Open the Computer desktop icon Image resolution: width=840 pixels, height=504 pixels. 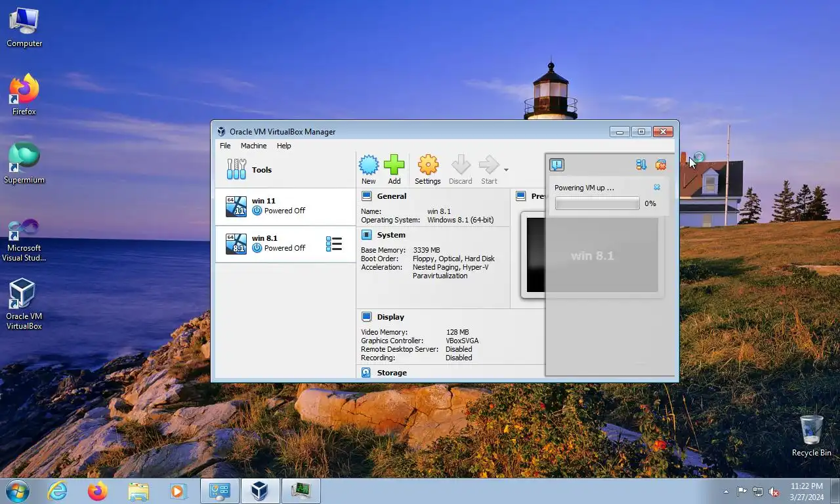point(24,27)
